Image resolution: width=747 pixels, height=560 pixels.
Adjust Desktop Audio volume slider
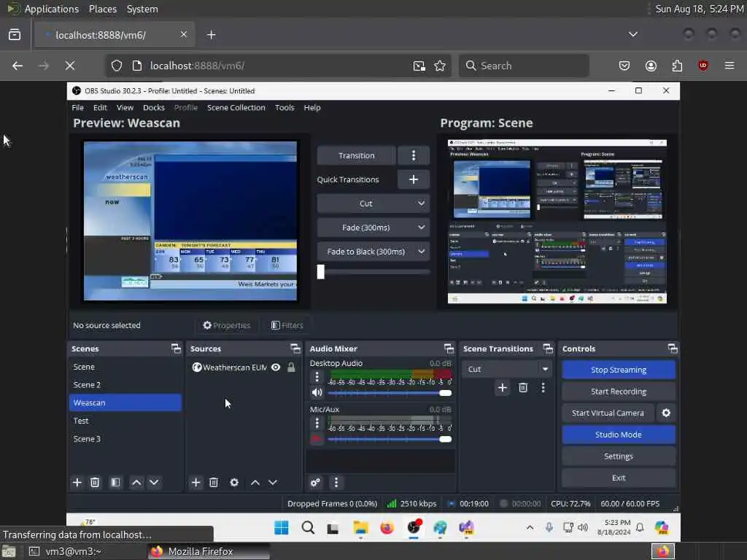390,393
